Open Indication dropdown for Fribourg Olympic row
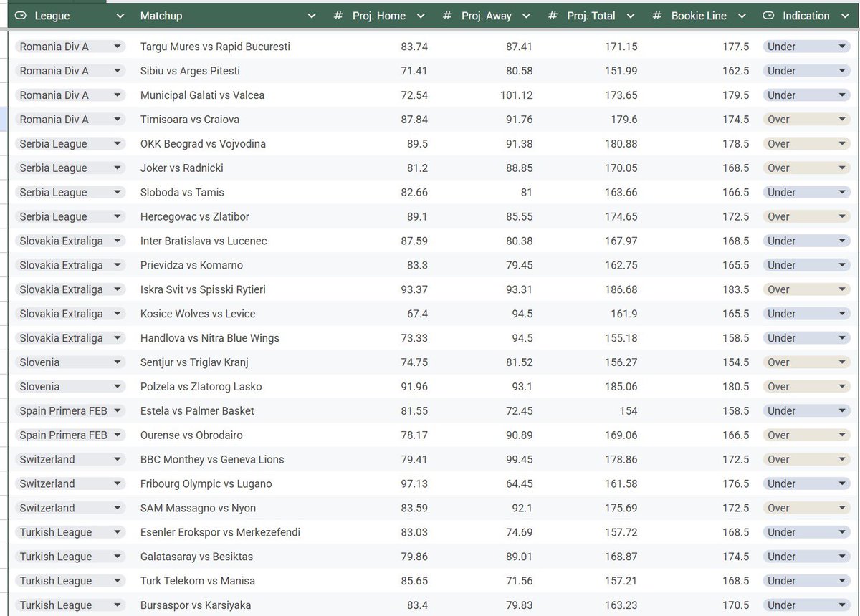This screenshot has width=860, height=616. (x=842, y=484)
